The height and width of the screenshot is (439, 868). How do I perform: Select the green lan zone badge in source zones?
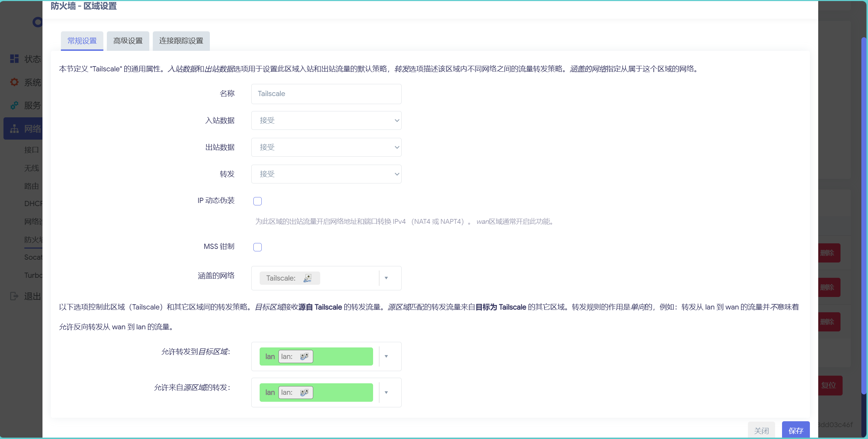click(270, 393)
